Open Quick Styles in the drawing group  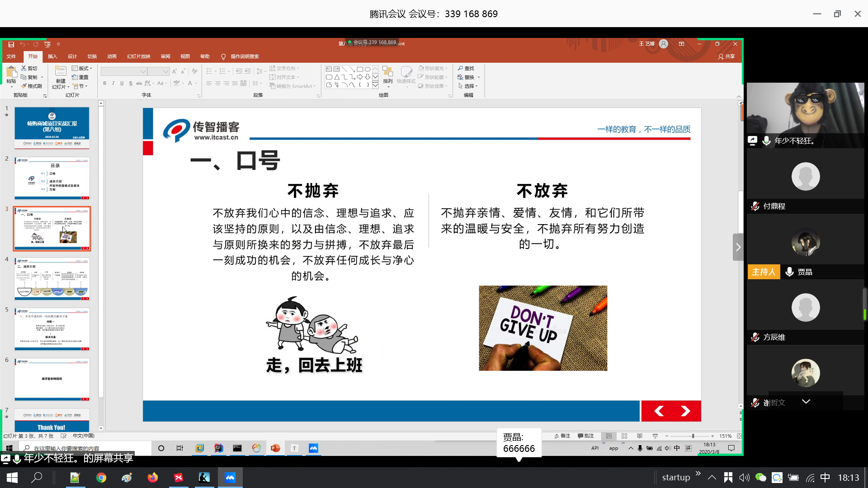click(x=406, y=75)
